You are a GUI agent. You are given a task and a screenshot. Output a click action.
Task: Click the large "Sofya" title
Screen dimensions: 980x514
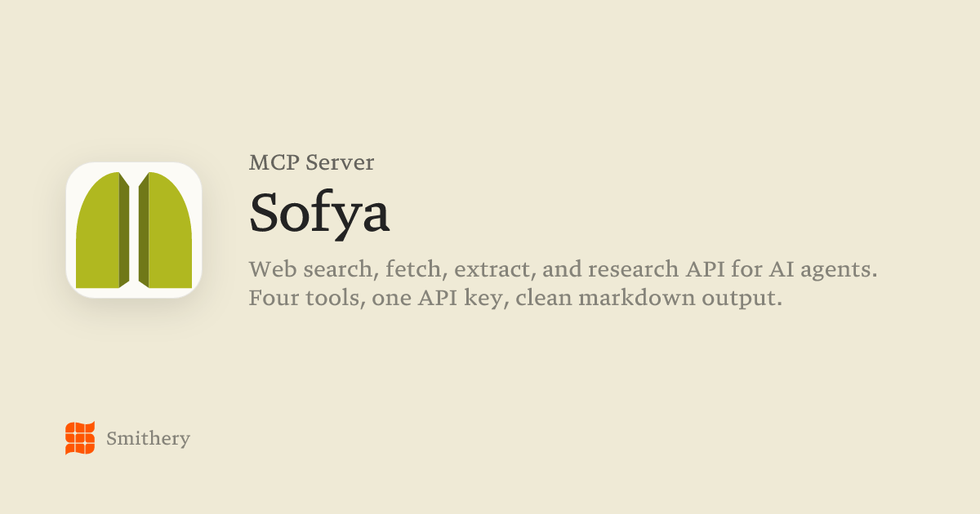coord(319,212)
